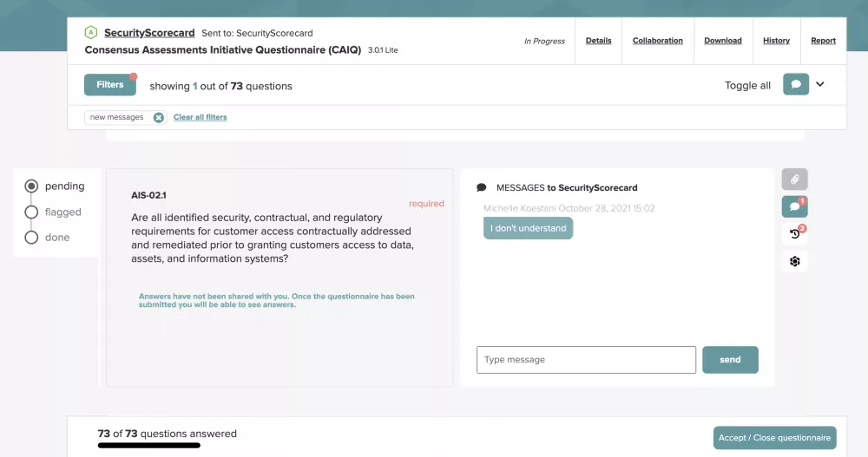Click the showing 1 out of 73 questions text
Viewport: 868px width, 457px height.
tap(220, 86)
